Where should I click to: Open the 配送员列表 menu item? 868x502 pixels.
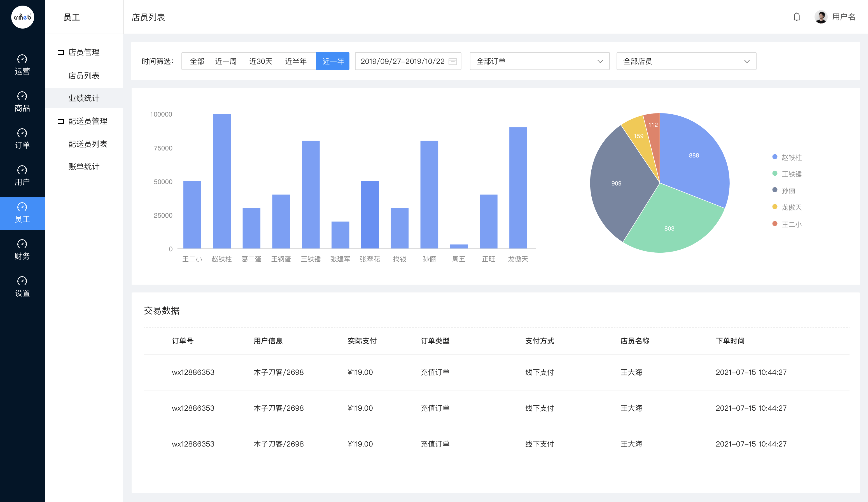87,144
